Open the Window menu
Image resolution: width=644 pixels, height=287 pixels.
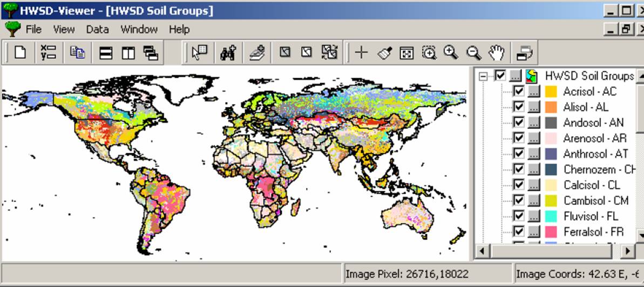139,29
